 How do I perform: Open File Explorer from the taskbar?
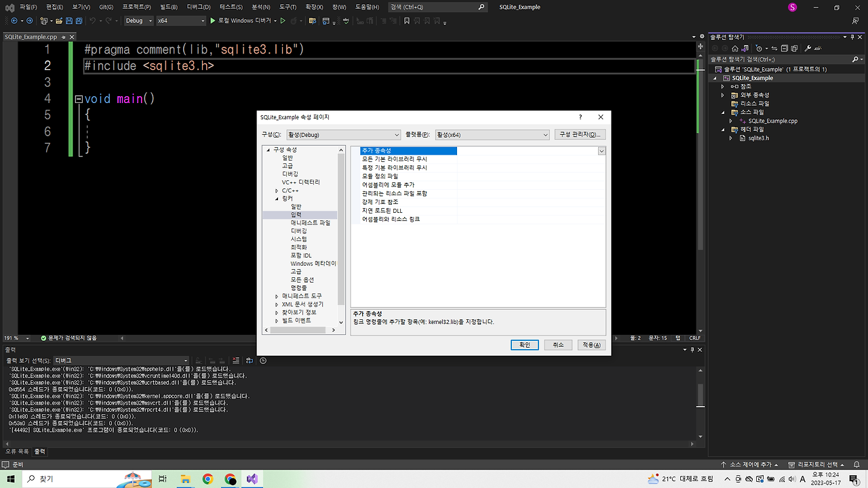pos(185,479)
